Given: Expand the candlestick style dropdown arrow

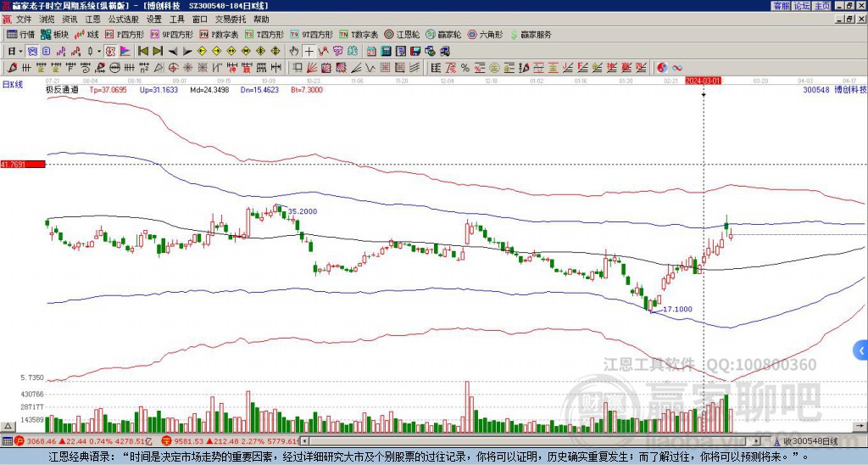Looking at the screenshot, I should tap(98, 51).
